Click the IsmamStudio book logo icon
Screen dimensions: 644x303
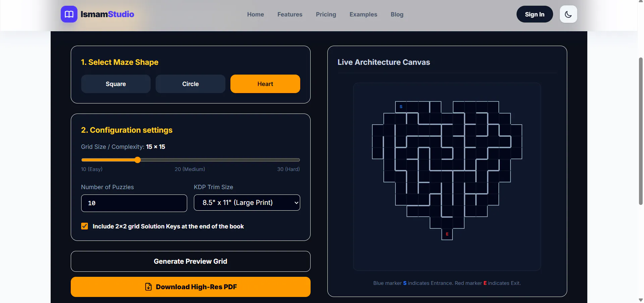(x=69, y=14)
